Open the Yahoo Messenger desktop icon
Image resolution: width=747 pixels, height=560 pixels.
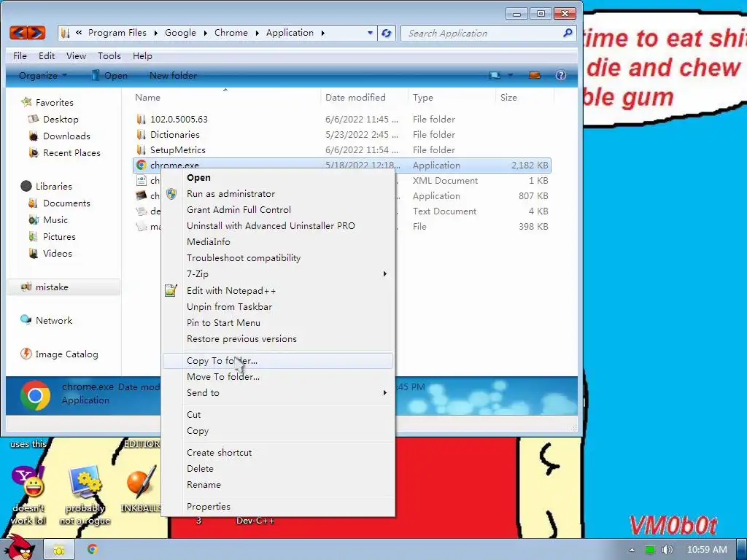28,482
